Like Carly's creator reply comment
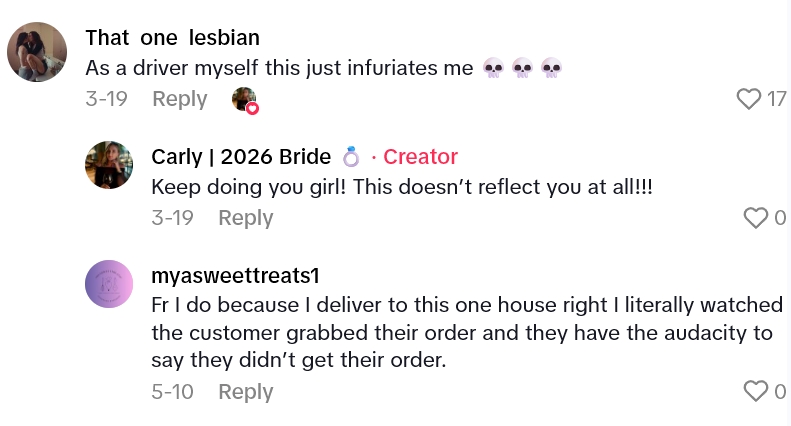Viewport: 791px width, 426px height. [x=755, y=217]
